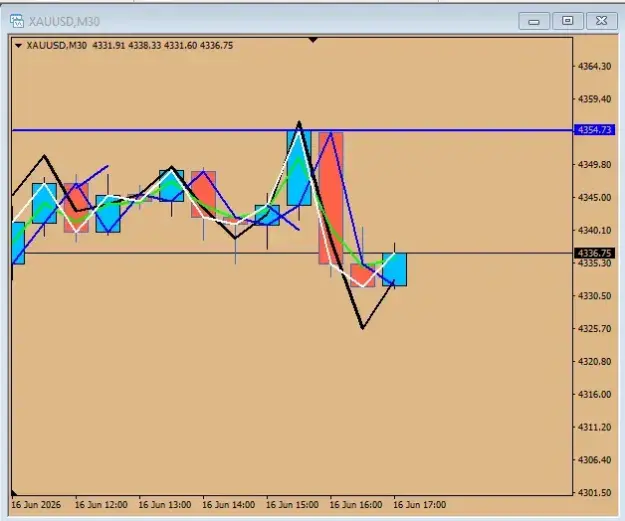Click the 4349.80 price scale value

pyautogui.click(x=594, y=165)
